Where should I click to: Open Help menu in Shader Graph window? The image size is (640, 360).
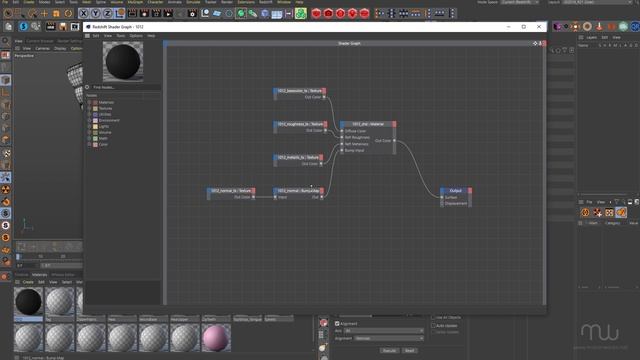pyautogui.click(x=151, y=36)
